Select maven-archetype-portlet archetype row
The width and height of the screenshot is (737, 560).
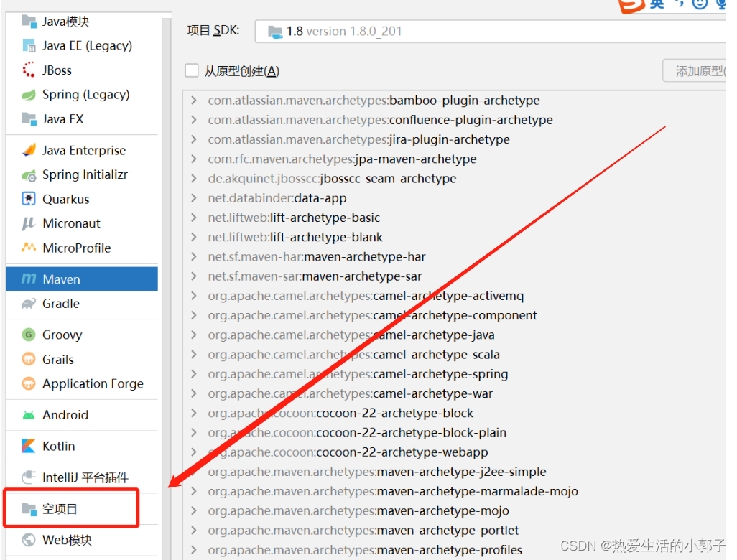tap(453, 531)
